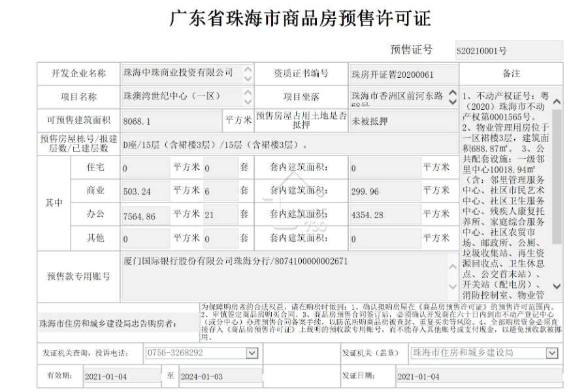Click the up arrow in 预售款专用账号 box
This screenshot has height=392, width=588.
tap(453, 267)
